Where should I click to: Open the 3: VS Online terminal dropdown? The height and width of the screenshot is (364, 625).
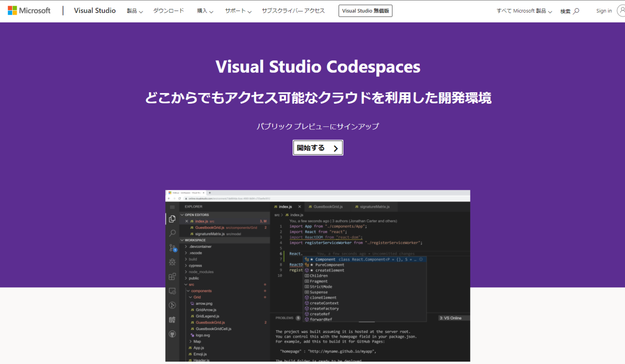(454, 318)
